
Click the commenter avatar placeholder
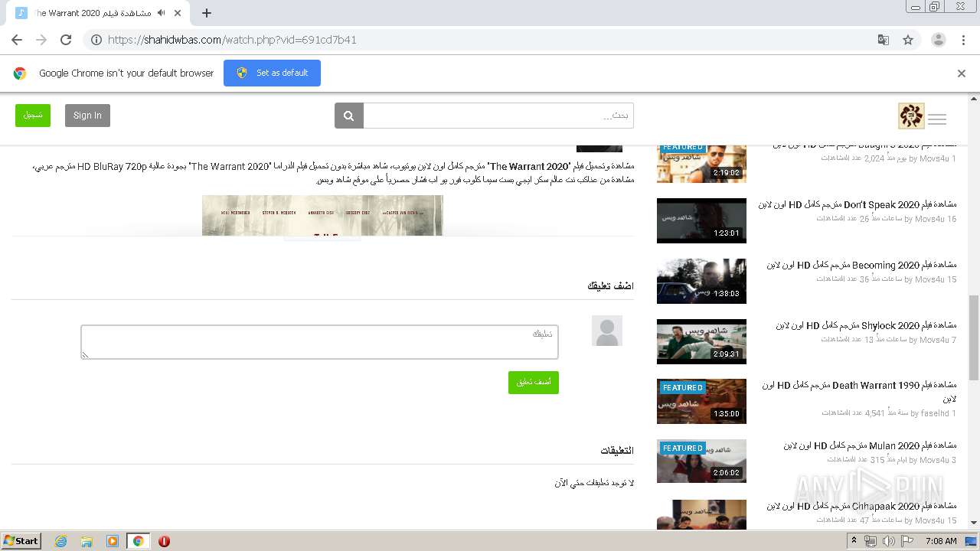point(607,331)
